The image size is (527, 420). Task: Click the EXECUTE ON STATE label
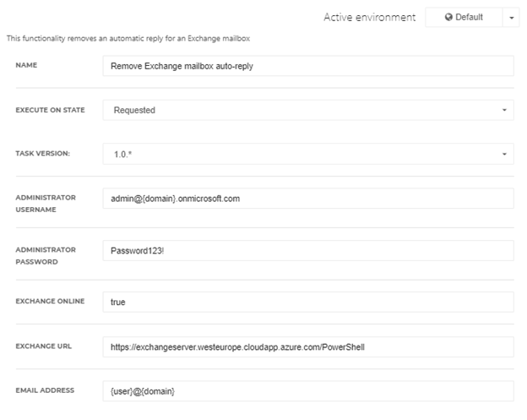click(50, 110)
